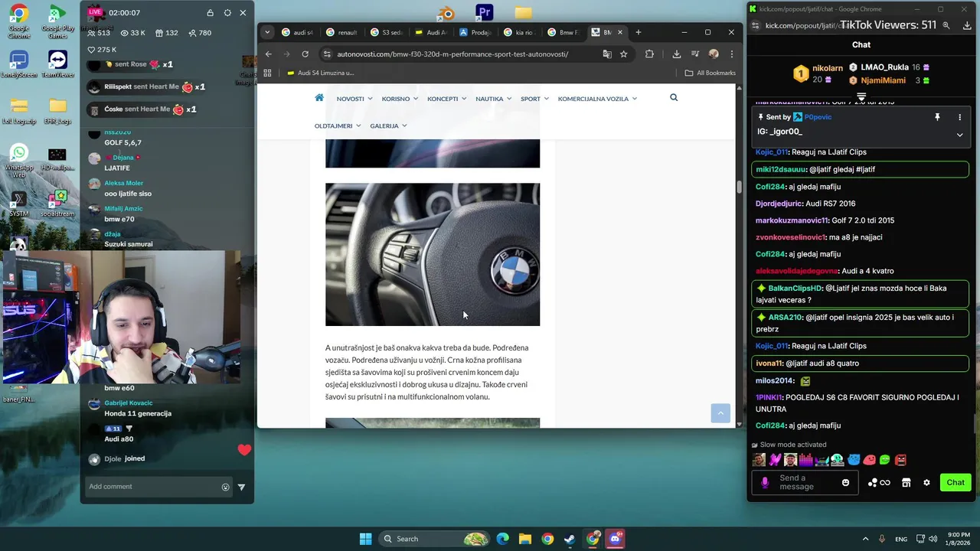Click the gifts count icon showing 132
This screenshot has width=980, height=551.
(x=159, y=33)
